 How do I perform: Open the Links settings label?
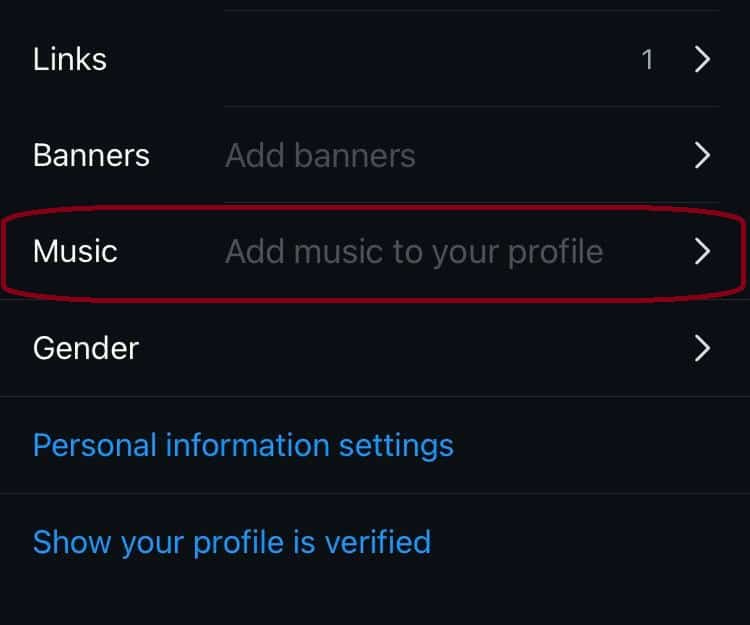tap(70, 60)
